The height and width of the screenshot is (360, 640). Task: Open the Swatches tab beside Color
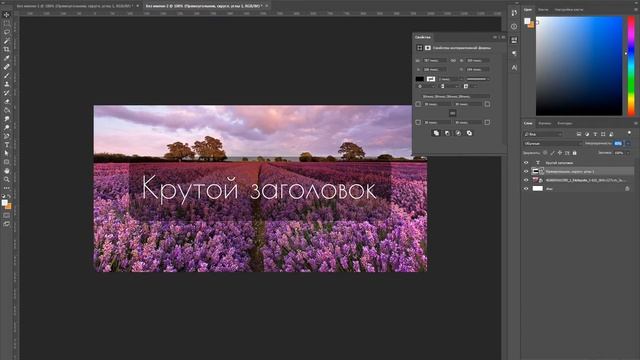coord(543,9)
